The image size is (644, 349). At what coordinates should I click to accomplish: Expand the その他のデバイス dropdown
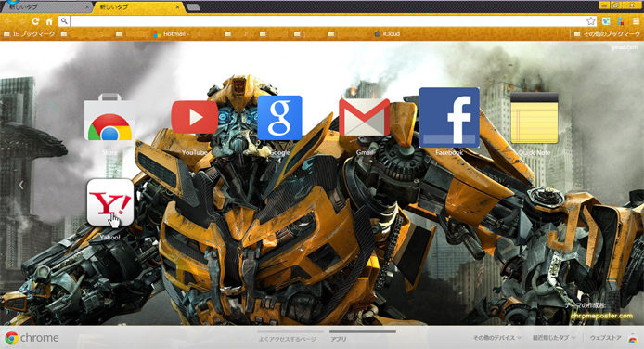click(x=497, y=338)
